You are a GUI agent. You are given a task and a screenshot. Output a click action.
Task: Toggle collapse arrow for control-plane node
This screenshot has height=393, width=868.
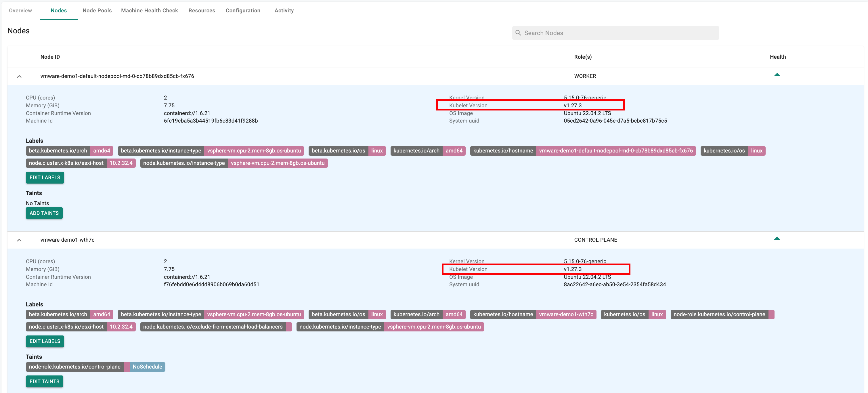[x=18, y=240]
